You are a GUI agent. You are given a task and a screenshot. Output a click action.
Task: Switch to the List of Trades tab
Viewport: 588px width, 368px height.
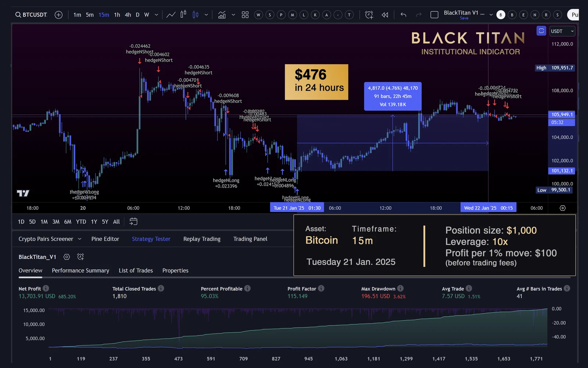point(136,270)
